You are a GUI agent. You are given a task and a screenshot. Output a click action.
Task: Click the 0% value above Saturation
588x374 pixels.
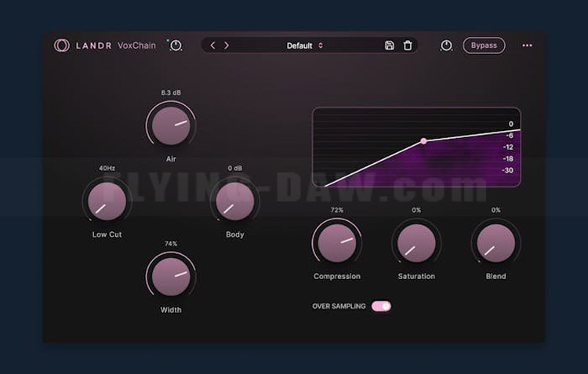(x=416, y=210)
